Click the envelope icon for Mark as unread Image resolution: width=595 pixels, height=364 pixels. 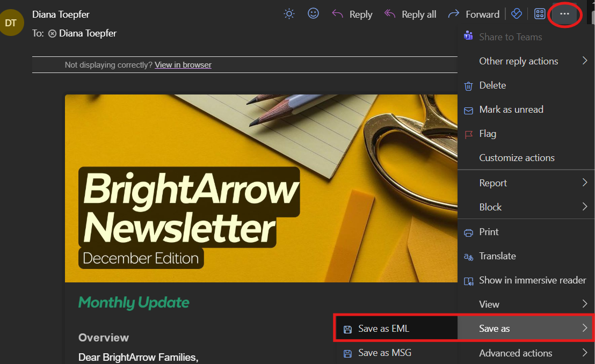tap(469, 111)
